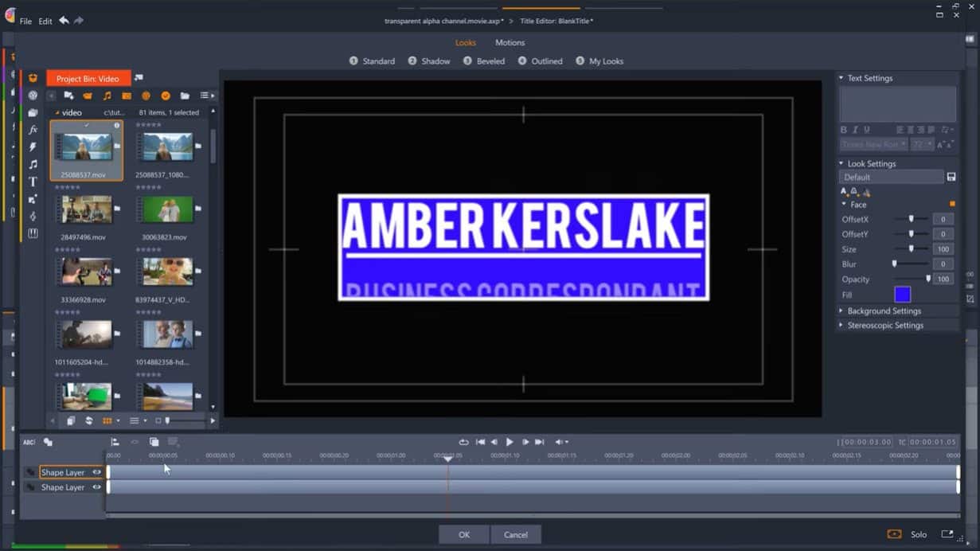Click the save look icon beside Default preset

[x=952, y=176]
